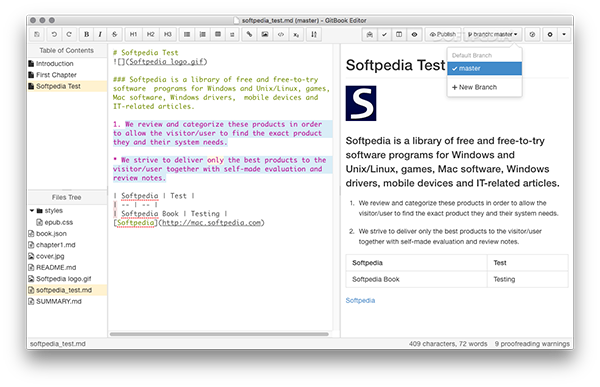Screen dimensions: 600x387
Task: Click the subscript formatting icon
Action: coord(296,34)
